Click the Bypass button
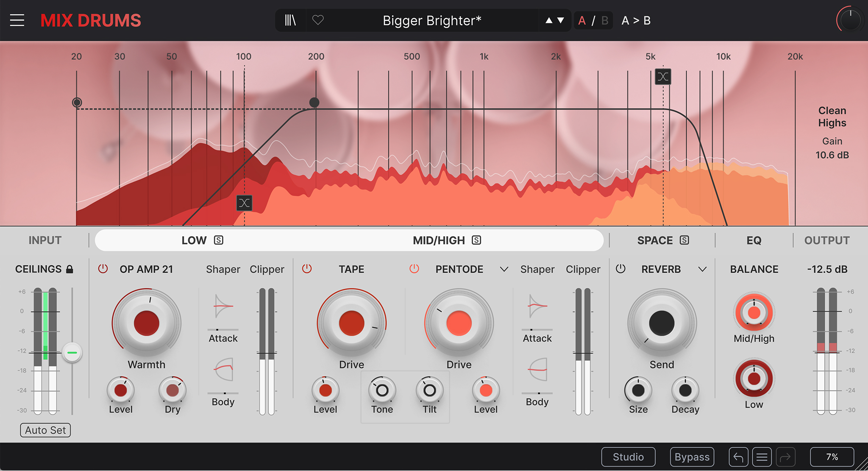 pyautogui.click(x=692, y=457)
